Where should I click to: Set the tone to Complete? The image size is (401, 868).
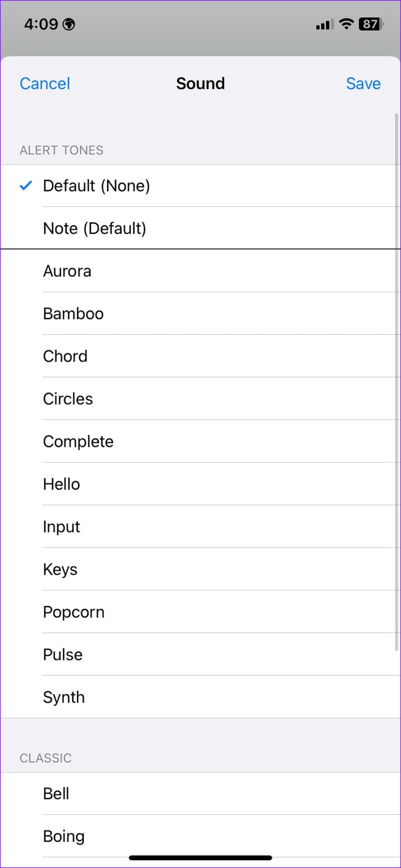point(200,441)
